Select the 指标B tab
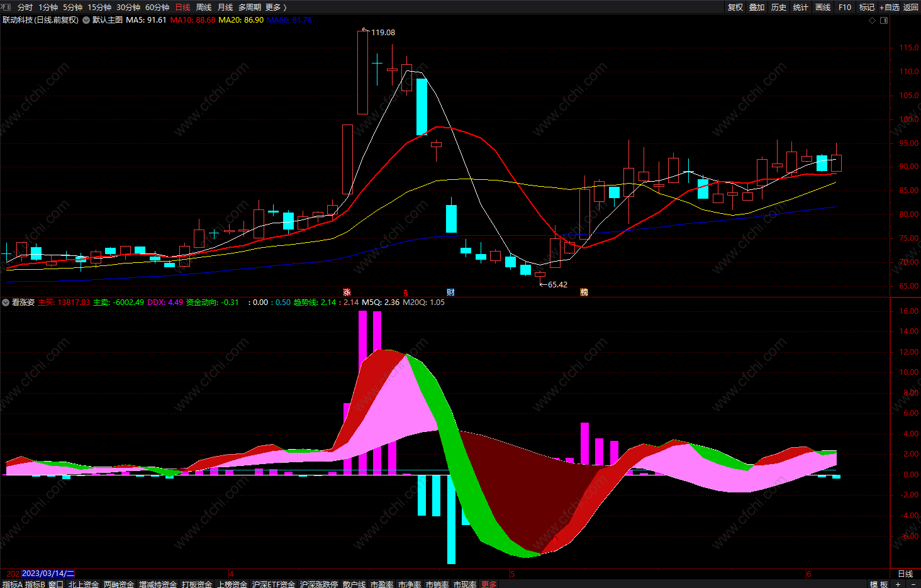The height and width of the screenshot is (588, 921). pyautogui.click(x=35, y=584)
